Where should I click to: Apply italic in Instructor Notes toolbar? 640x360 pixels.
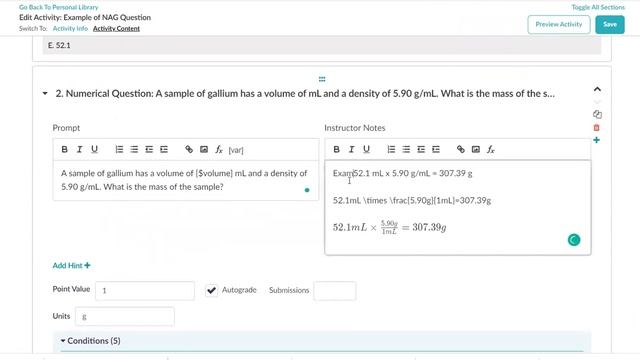pos(351,149)
